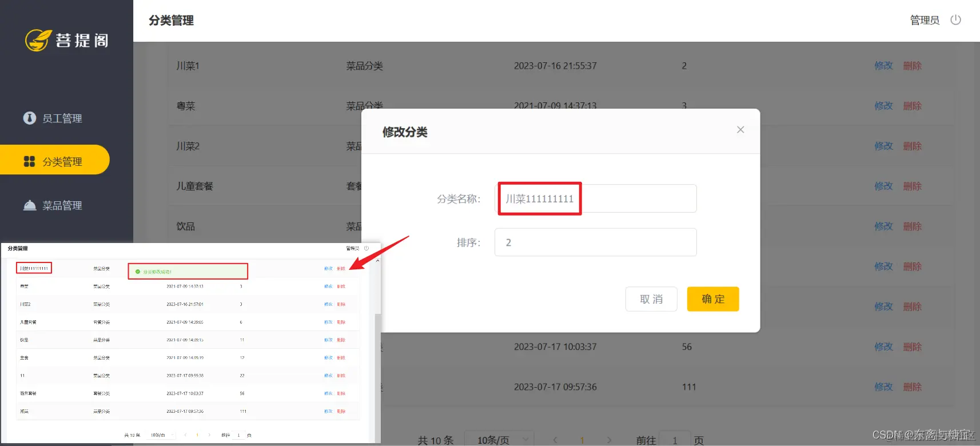Image resolution: width=980 pixels, height=446 pixels.
Task: Click the 川菜2 category name cell
Action: [x=188, y=146]
